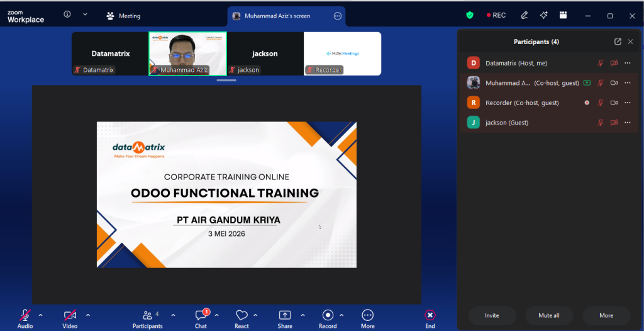Click the green encryption shield icon
Screen dimensions: 644x331
tap(470, 15)
